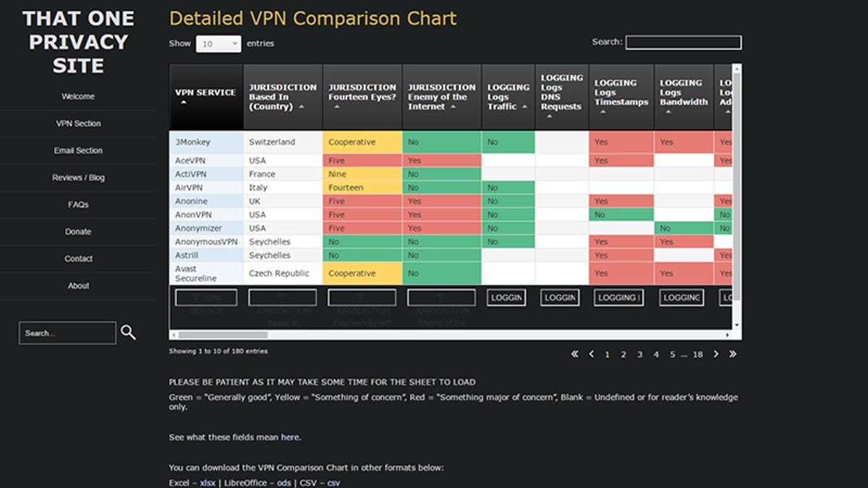The image size is (868, 488).
Task: Select page 18 in pagination
Action: click(697, 355)
